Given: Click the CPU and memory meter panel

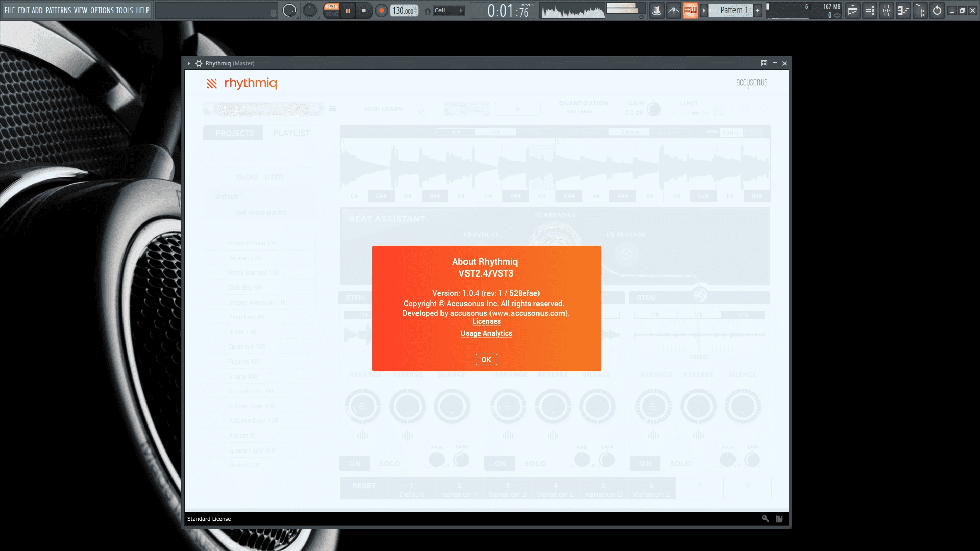Looking at the screenshot, I should [803, 10].
